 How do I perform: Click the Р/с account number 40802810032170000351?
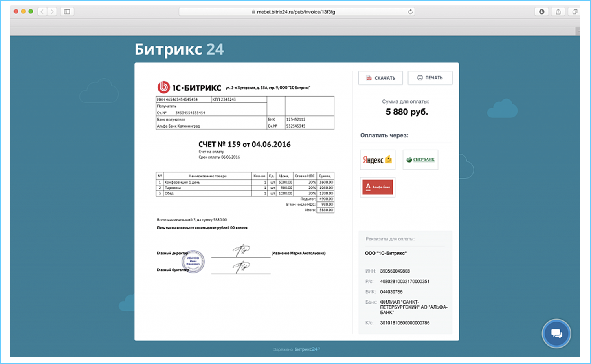pos(405,281)
